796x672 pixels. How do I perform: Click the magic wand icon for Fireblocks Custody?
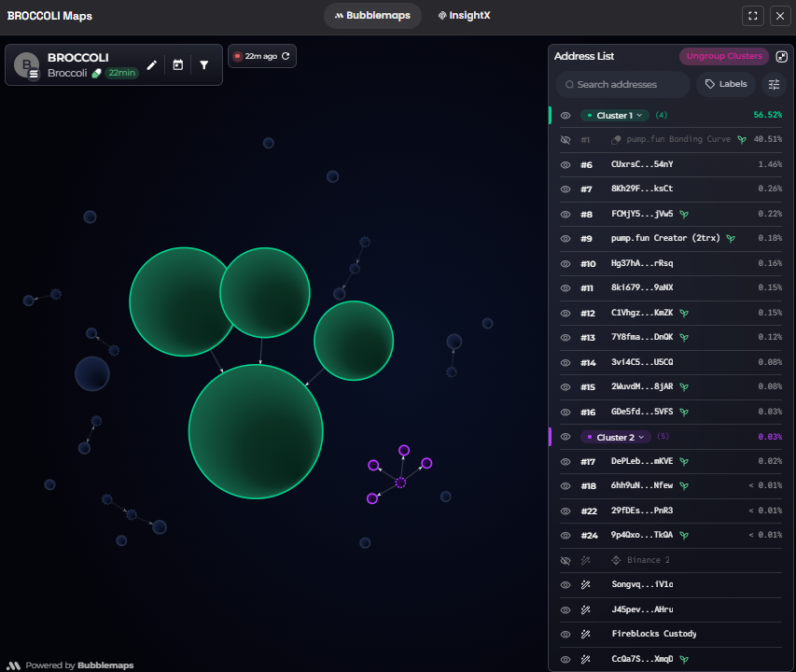[585, 634]
